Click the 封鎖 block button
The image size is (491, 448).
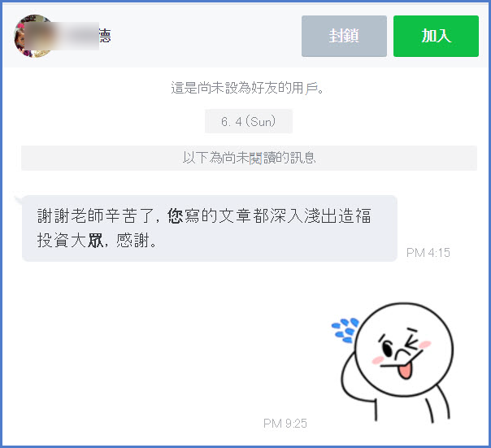tap(344, 36)
